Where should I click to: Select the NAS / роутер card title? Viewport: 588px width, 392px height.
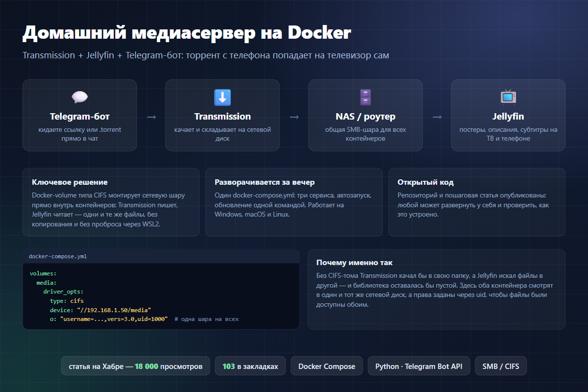pyautogui.click(x=366, y=117)
